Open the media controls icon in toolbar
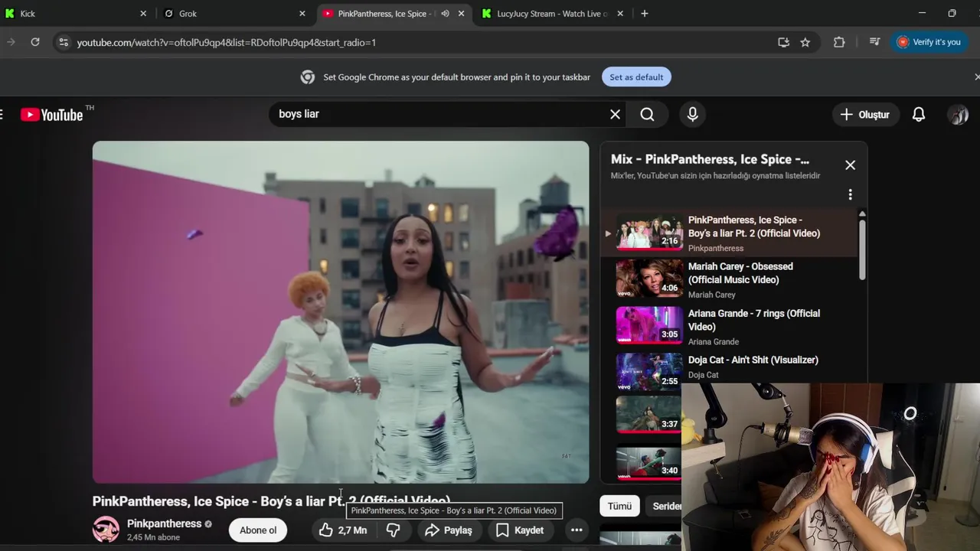Viewport: 980px width, 551px height. (x=874, y=42)
